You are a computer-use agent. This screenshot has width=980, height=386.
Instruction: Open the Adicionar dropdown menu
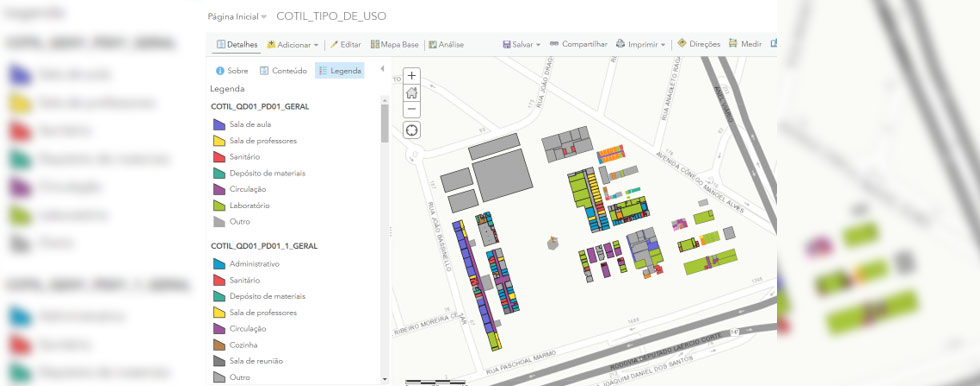[x=292, y=44]
